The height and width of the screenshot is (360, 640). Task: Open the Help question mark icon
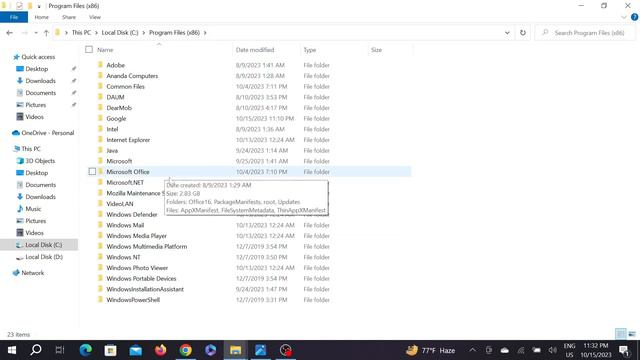pyautogui.click(x=634, y=17)
